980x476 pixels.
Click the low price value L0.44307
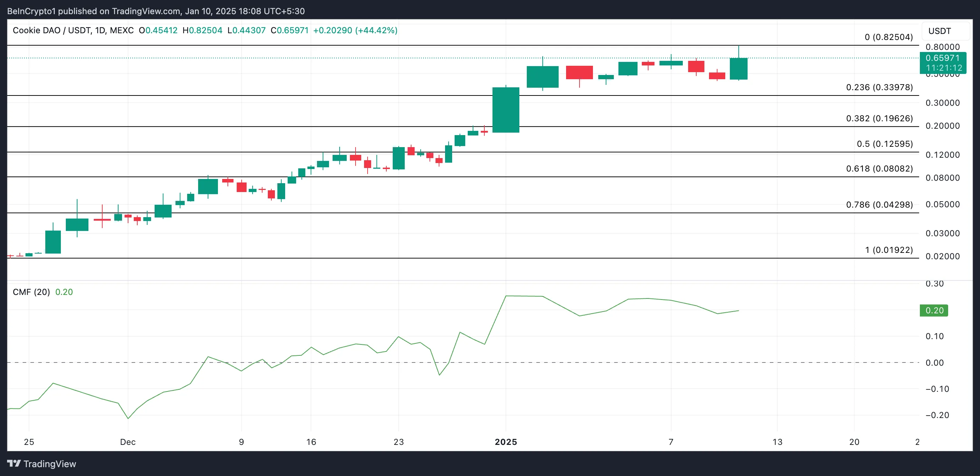(247, 30)
